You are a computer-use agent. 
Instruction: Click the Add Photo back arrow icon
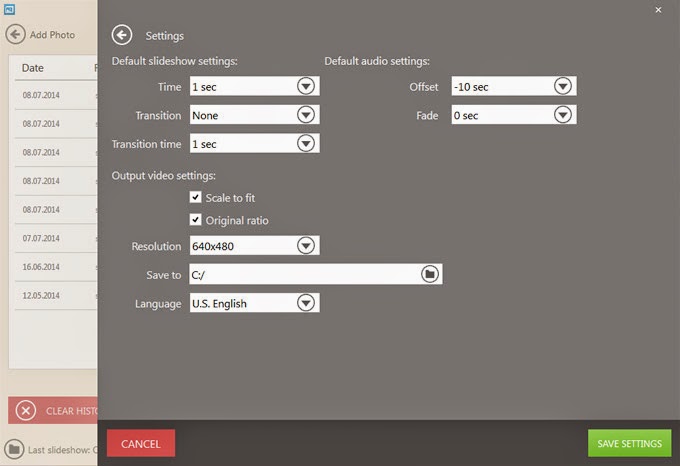(x=16, y=34)
